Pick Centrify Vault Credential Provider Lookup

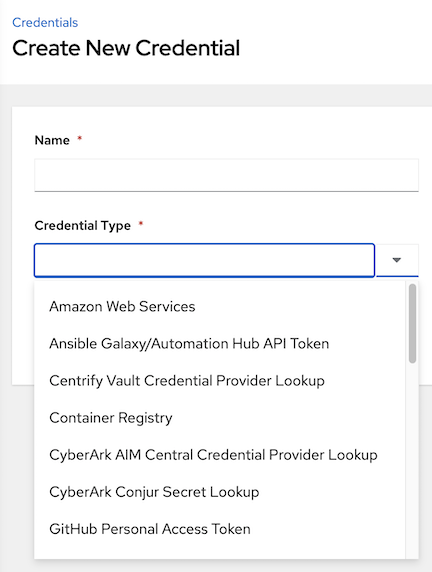[x=220, y=381]
